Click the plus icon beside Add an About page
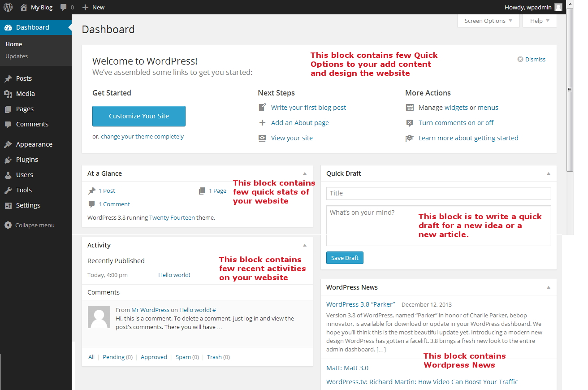 click(263, 122)
